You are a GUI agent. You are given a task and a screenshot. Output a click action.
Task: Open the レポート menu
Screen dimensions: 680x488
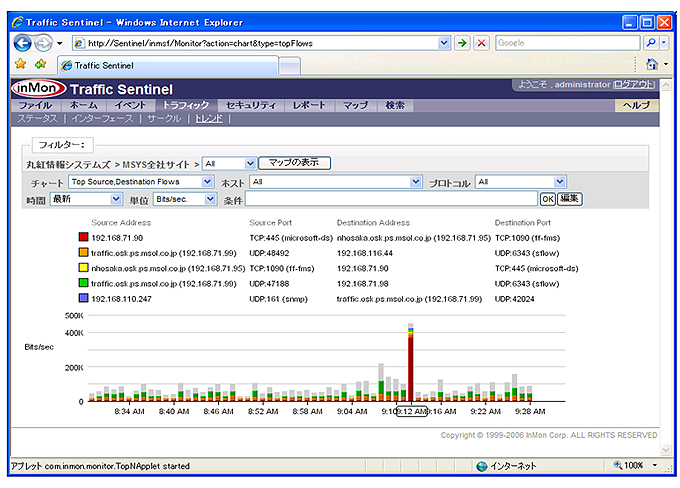(309, 105)
